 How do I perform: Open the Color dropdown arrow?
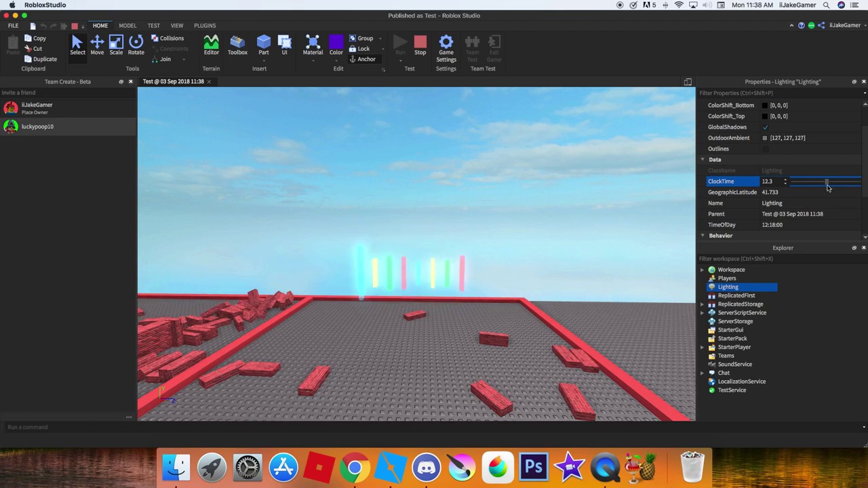coord(336,60)
